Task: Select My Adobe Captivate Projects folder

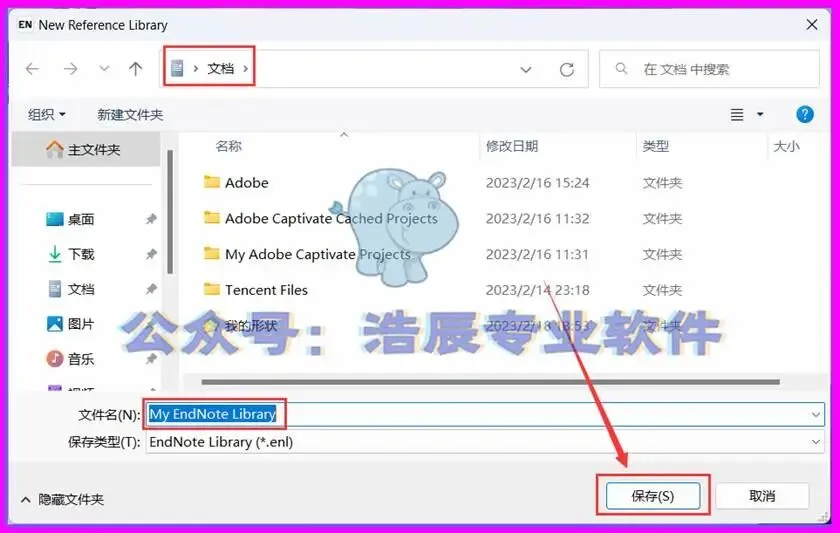Action: [x=318, y=254]
